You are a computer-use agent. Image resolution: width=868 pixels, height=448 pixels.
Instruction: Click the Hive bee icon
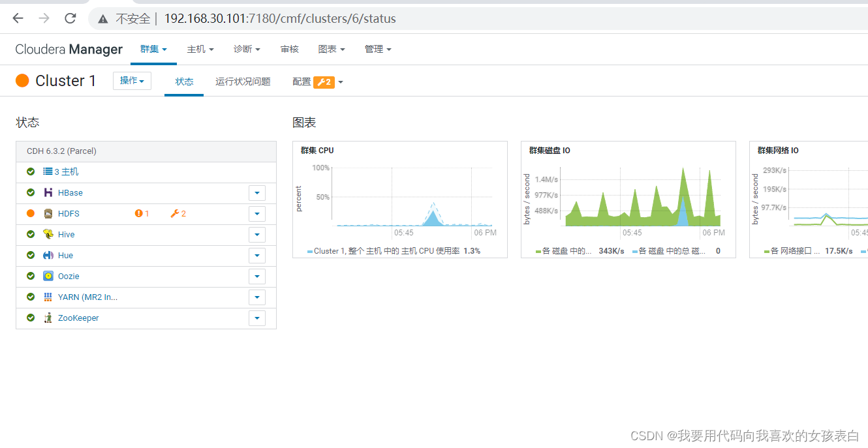48,234
